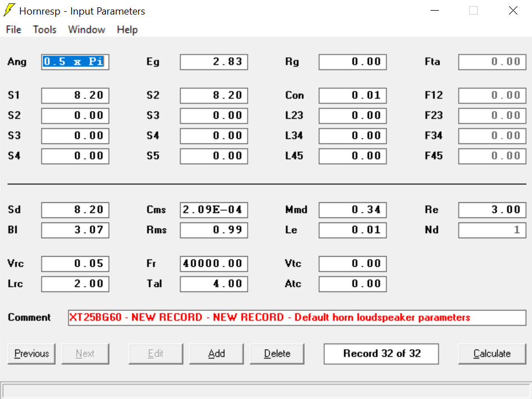Image resolution: width=532 pixels, height=399 pixels.
Task: Click the F12 input field
Action: 492,96
